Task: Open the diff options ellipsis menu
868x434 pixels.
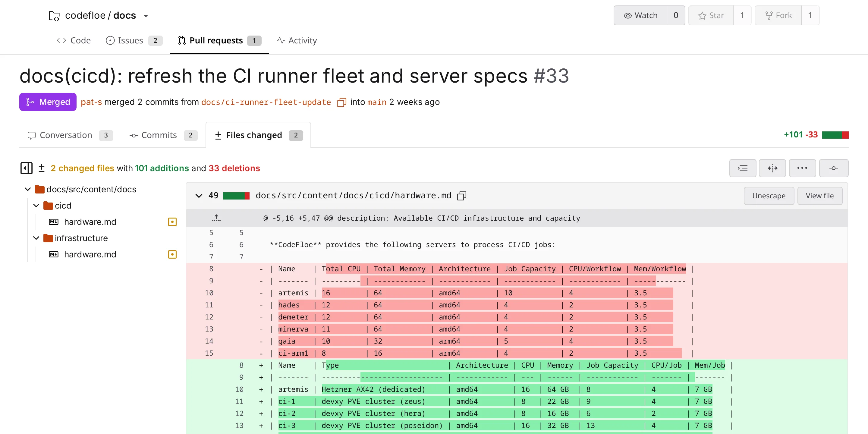Action: pos(802,168)
